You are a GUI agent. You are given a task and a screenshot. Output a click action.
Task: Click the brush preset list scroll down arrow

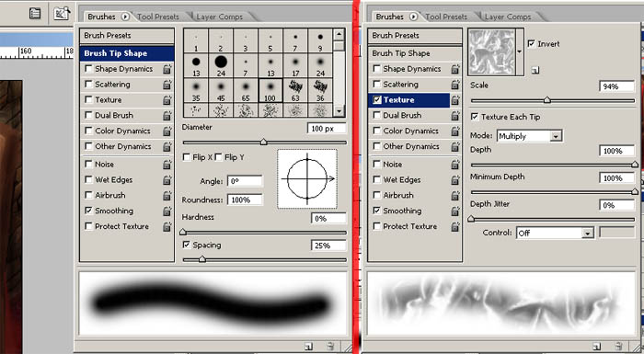[339, 110]
